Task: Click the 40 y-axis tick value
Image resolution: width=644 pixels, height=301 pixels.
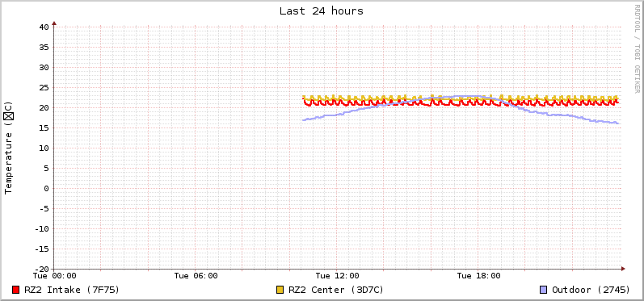Action: [x=44, y=27]
